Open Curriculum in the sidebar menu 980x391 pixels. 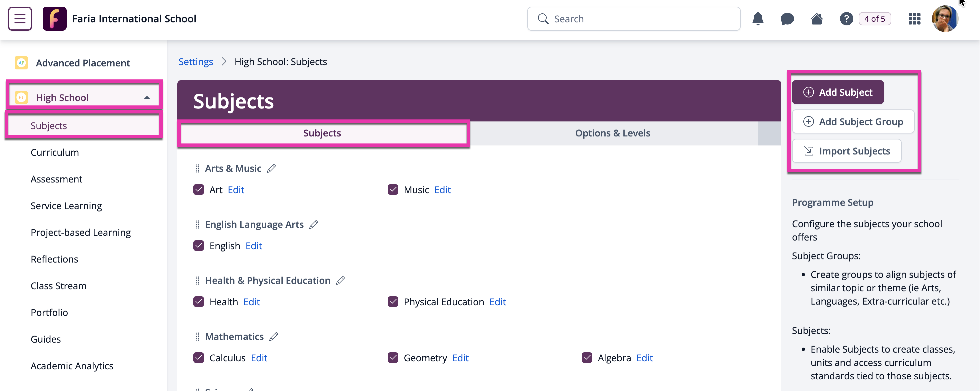55,152
